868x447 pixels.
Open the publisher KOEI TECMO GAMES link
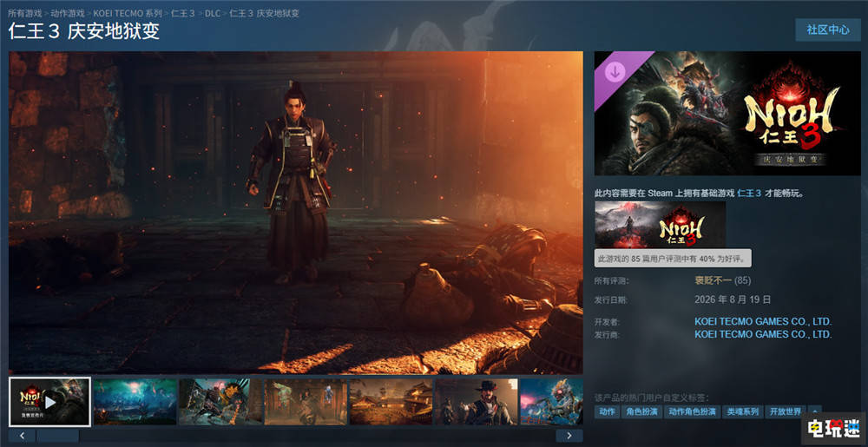coord(763,334)
